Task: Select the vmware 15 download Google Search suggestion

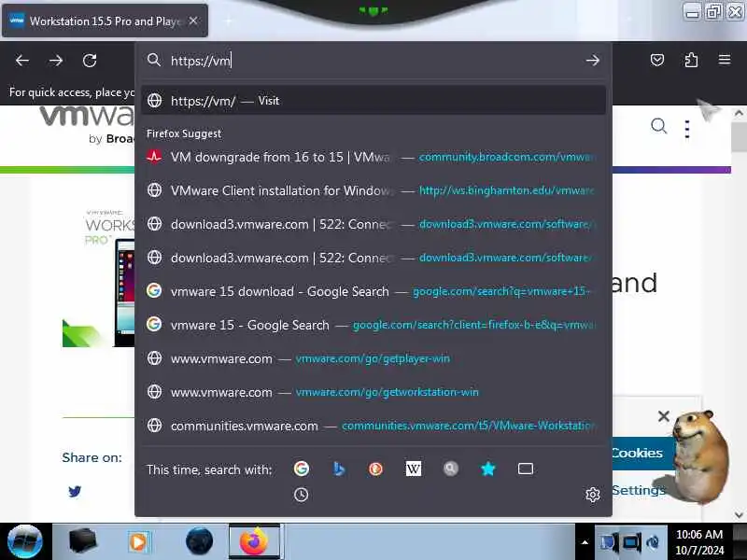Action: pyautogui.click(x=373, y=291)
